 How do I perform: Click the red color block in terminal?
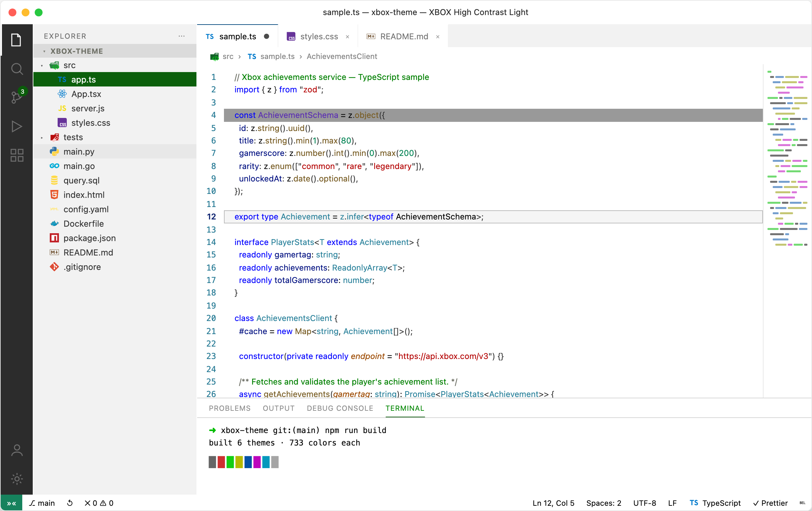pyautogui.click(x=221, y=462)
